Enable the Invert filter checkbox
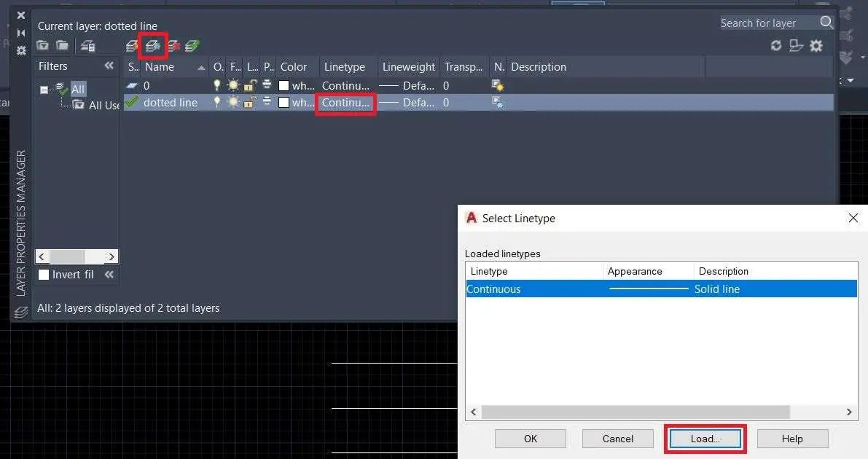This screenshot has height=459, width=868. pyautogui.click(x=44, y=274)
